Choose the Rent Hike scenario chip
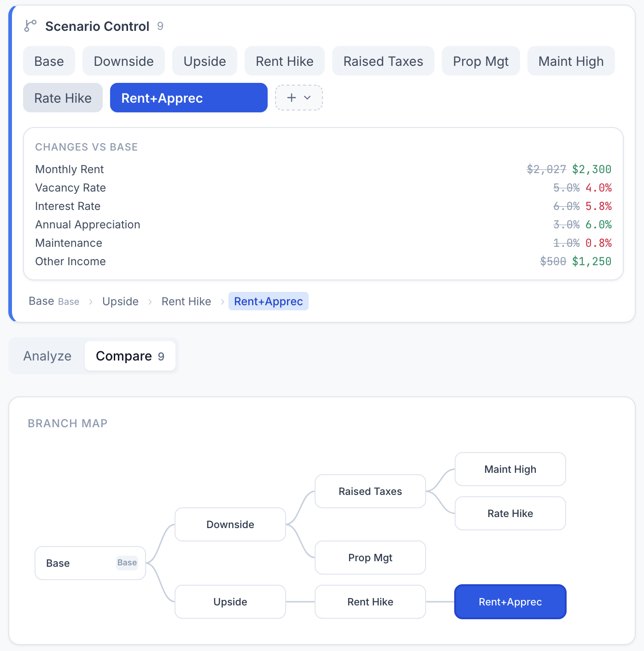The height and width of the screenshot is (651, 644). pos(284,61)
